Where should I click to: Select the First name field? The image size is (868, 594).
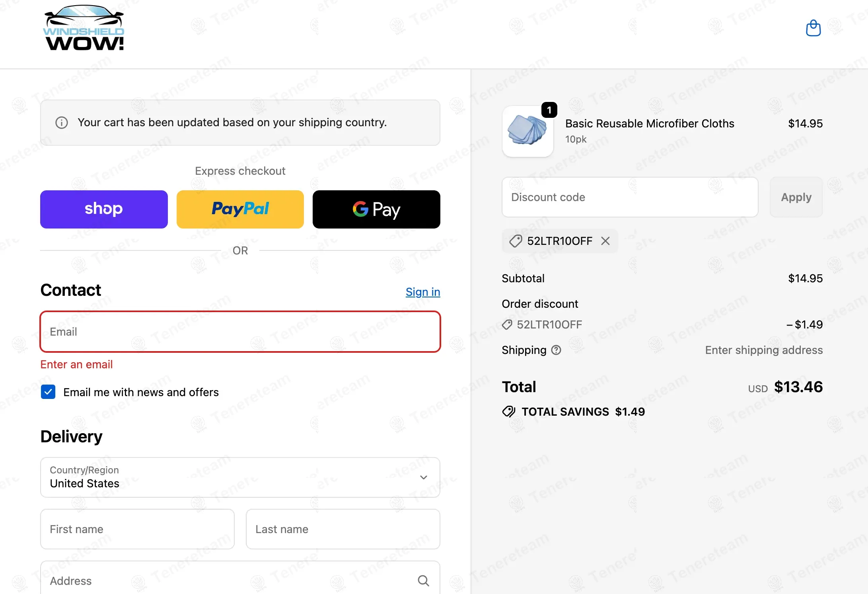(137, 529)
